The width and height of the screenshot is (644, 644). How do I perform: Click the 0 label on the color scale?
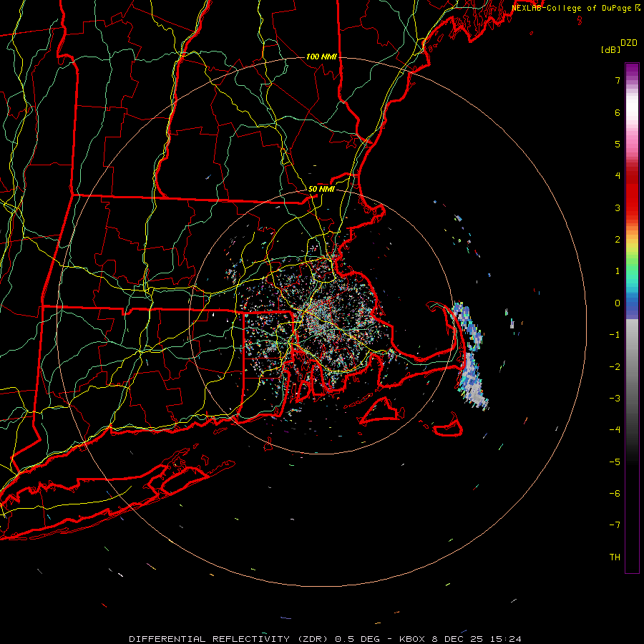pyautogui.click(x=618, y=303)
